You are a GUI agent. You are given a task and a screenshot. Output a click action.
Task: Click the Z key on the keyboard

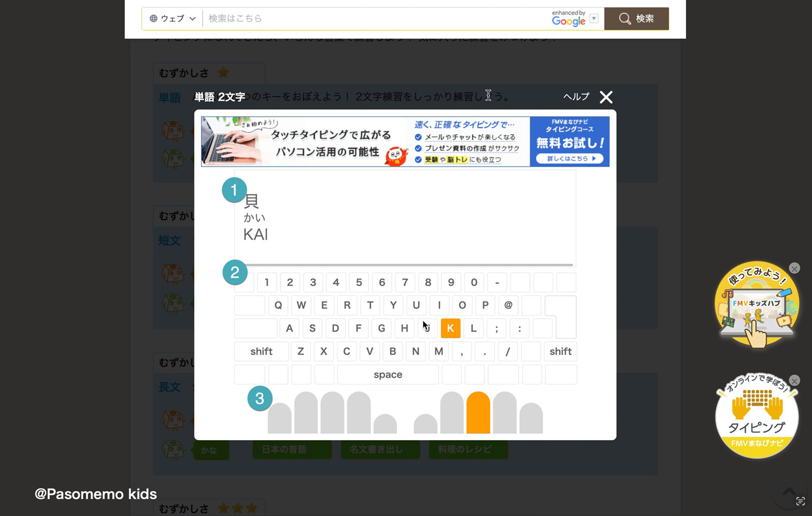[301, 351]
